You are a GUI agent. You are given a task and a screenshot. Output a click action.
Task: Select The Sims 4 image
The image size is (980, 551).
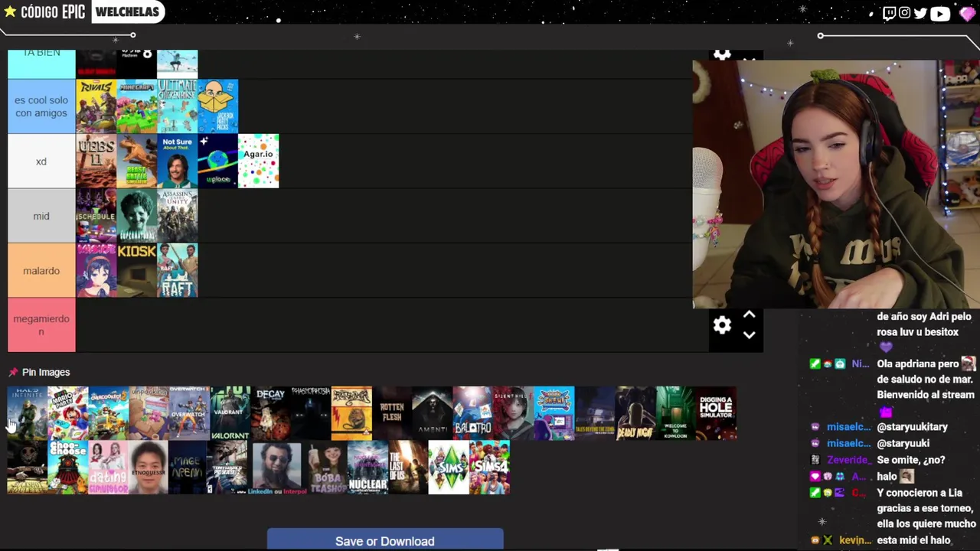coord(489,468)
